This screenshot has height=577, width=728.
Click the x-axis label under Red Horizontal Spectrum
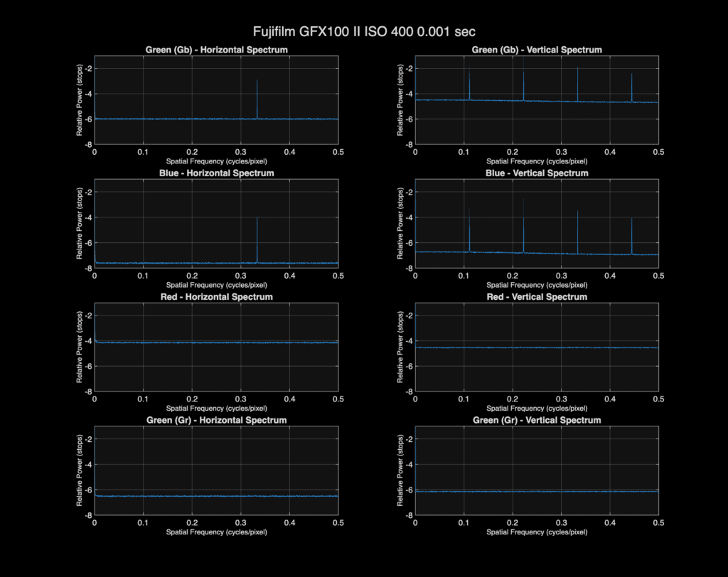216,409
